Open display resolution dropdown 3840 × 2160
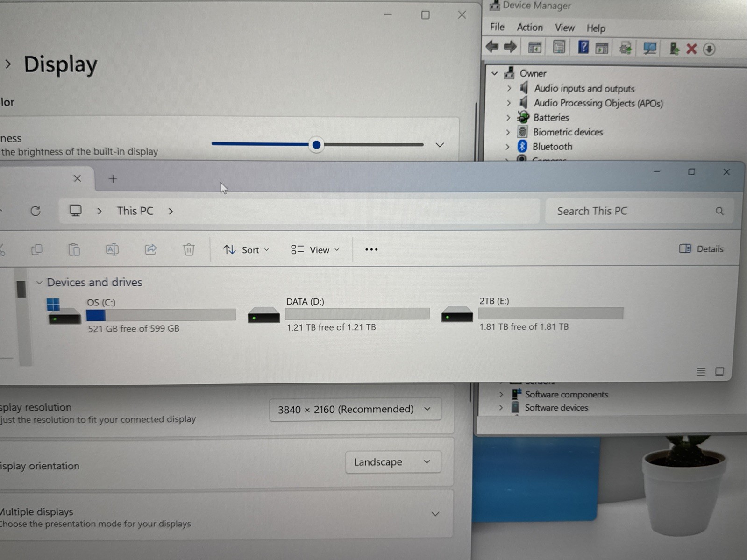 [x=355, y=410]
